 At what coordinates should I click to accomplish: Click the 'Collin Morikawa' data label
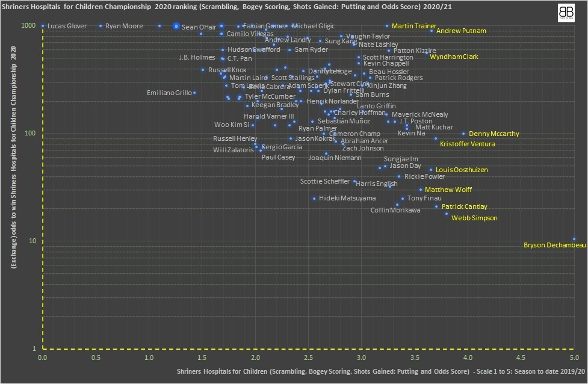pos(395,211)
